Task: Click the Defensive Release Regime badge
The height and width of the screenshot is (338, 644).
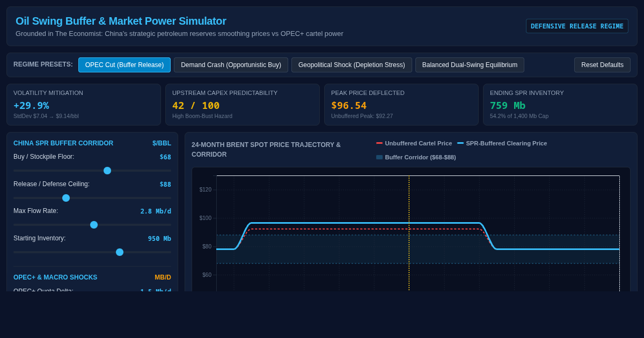Action: pyautogui.click(x=577, y=26)
